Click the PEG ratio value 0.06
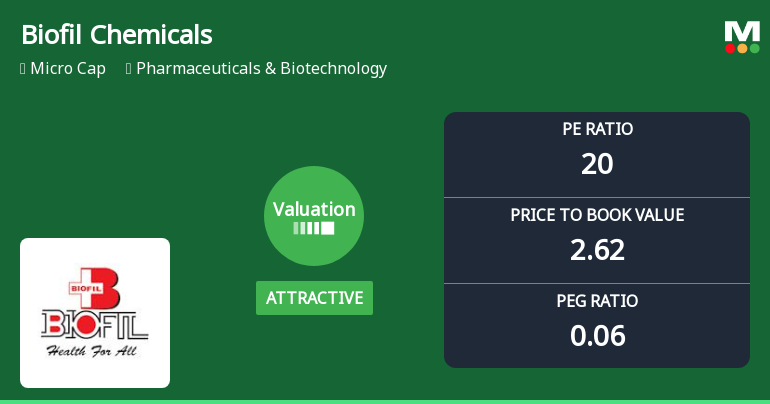The image size is (770, 404). pos(597,336)
